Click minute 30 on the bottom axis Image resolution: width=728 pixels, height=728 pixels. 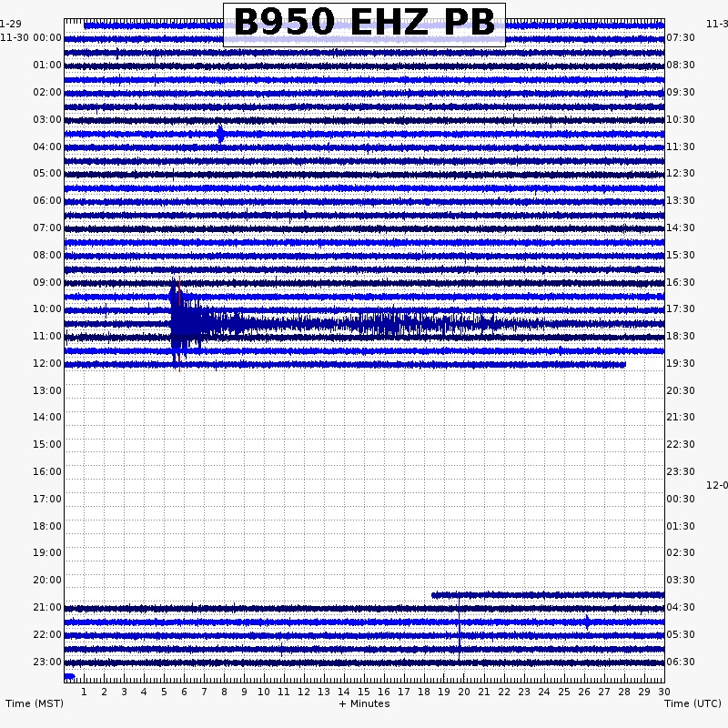pyautogui.click(x=664, y=692)
